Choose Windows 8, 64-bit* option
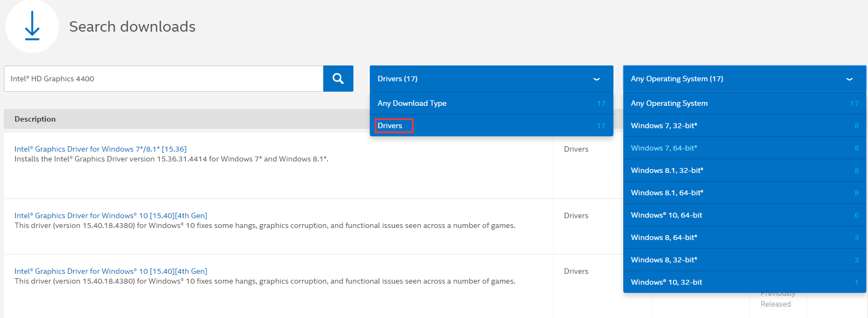Viewport: 868px width, 318px height. point(664,237)
